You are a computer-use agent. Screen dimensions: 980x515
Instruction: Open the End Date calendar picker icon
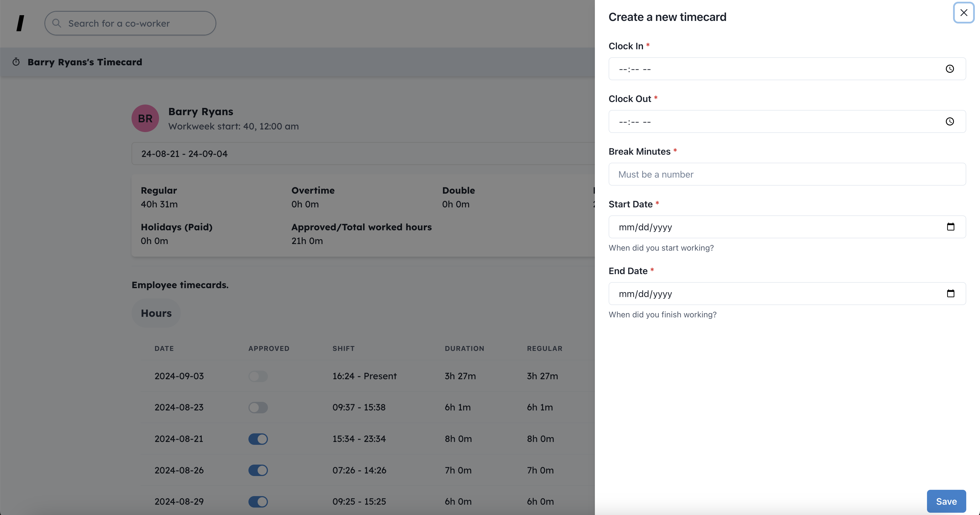coord(950,293)
